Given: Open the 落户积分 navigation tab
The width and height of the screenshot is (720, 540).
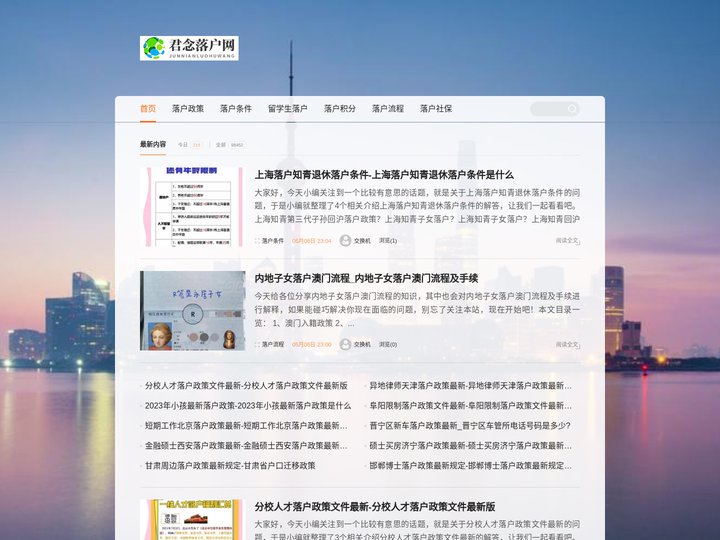Looking at the screenshot, I should tap(340, 109).
